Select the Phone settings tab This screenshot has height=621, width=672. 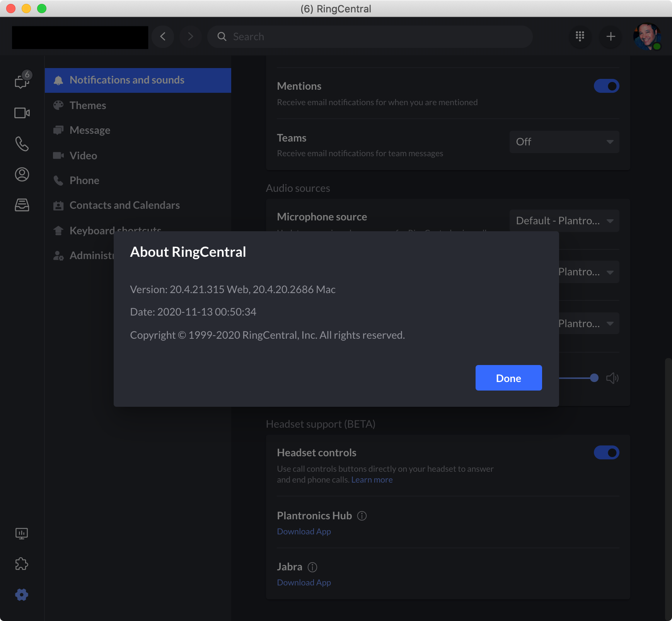coord(138,180)
